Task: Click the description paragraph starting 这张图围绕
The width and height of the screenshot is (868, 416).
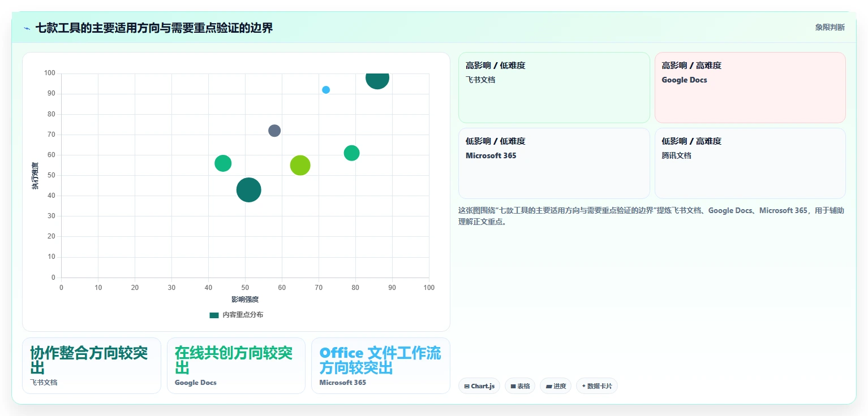Action: point(651,216)
